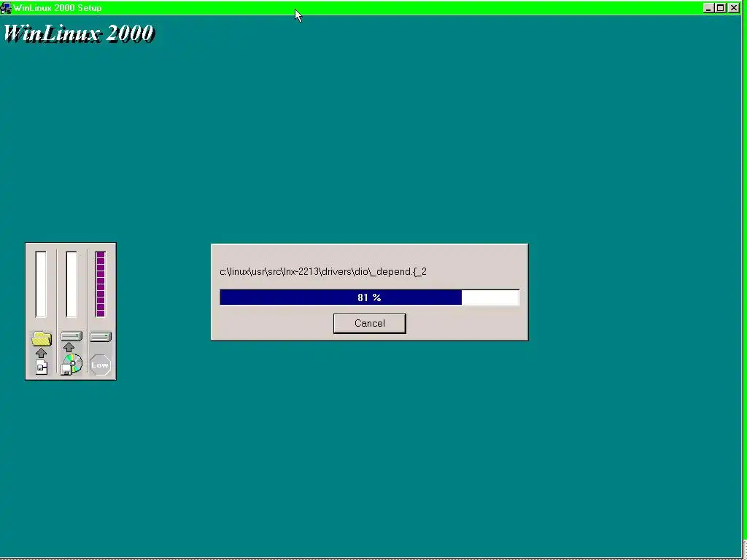Click the up arrow above the CD
This screenshot has height=560, width=747.
pos(69,347)
